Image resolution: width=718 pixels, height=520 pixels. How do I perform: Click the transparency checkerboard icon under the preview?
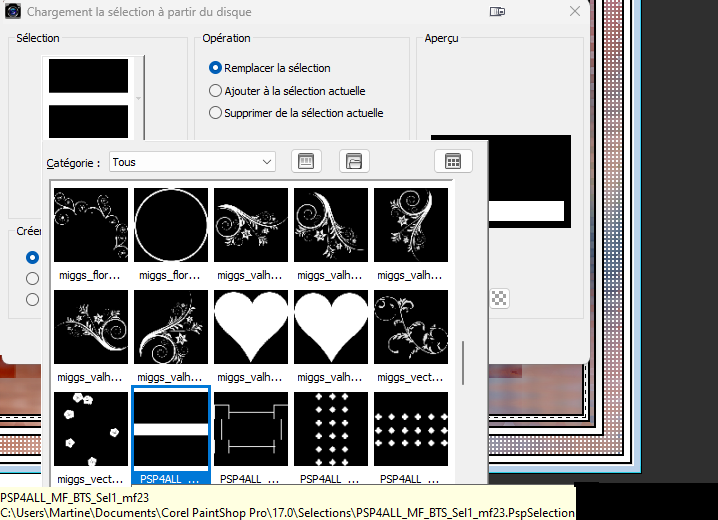coord(500,297)
